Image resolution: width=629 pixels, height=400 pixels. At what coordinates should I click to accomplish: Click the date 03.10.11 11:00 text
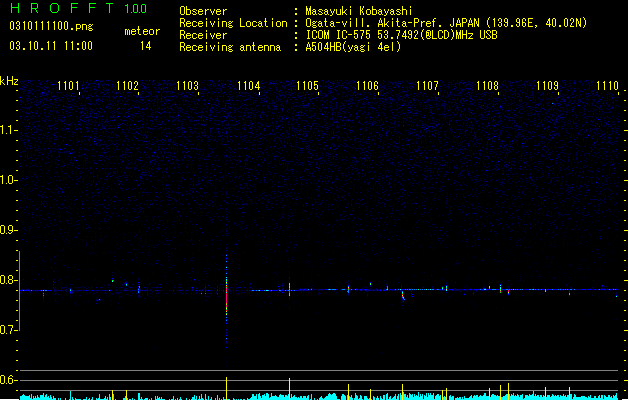click(51, 46)
